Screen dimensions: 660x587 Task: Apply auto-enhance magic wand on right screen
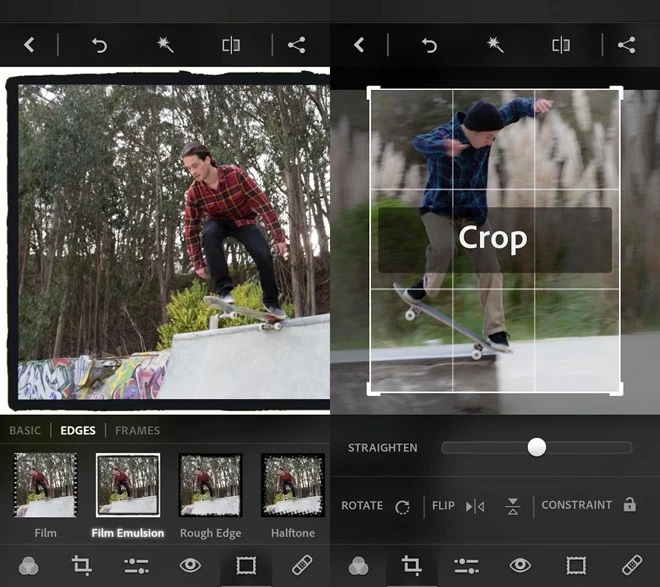pos(494,45)
